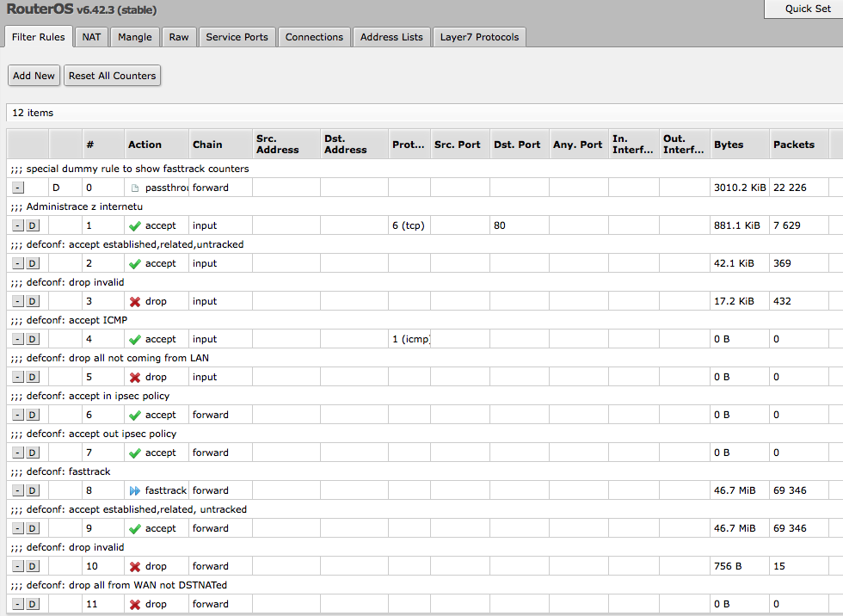Click the red drop cross on rule 11
Image resolution: width=843 pixels, height=616 pixels.
(x=135, y=605)
